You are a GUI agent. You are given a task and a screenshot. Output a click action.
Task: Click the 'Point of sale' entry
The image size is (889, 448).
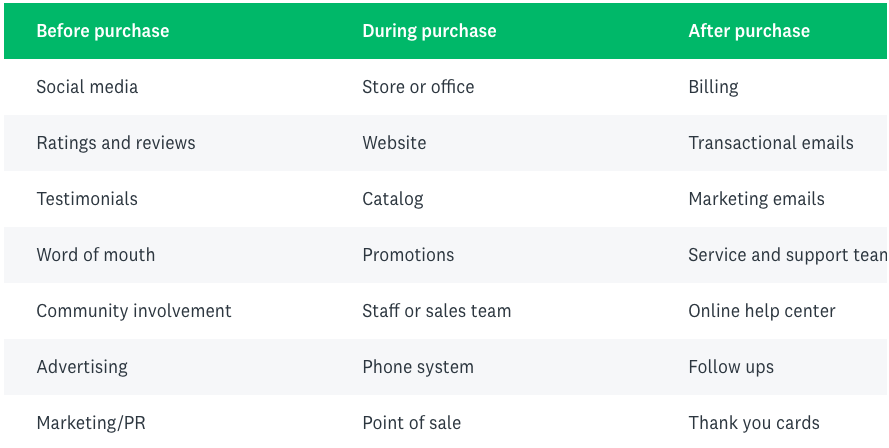click(412, 423)
